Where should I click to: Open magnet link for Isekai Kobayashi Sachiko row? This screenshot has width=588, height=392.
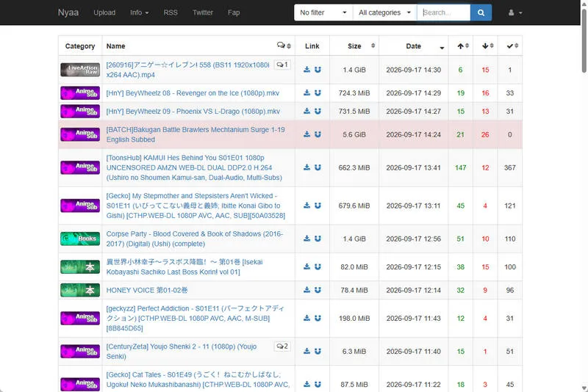(318, 267)
